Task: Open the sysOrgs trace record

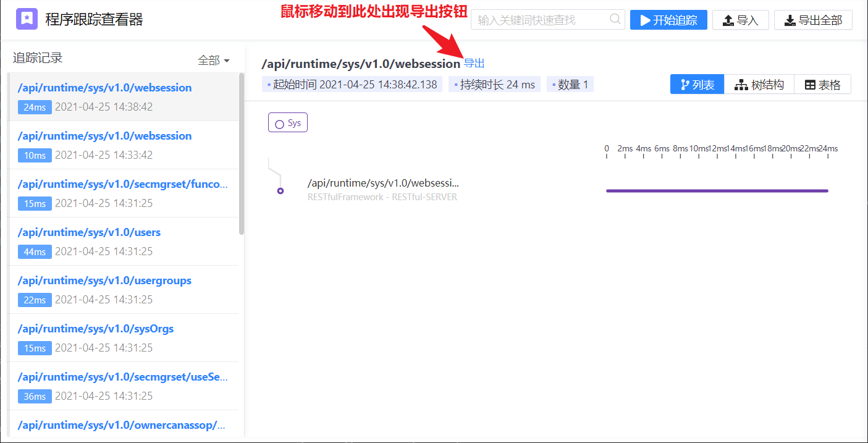Action: click(123, 338)
